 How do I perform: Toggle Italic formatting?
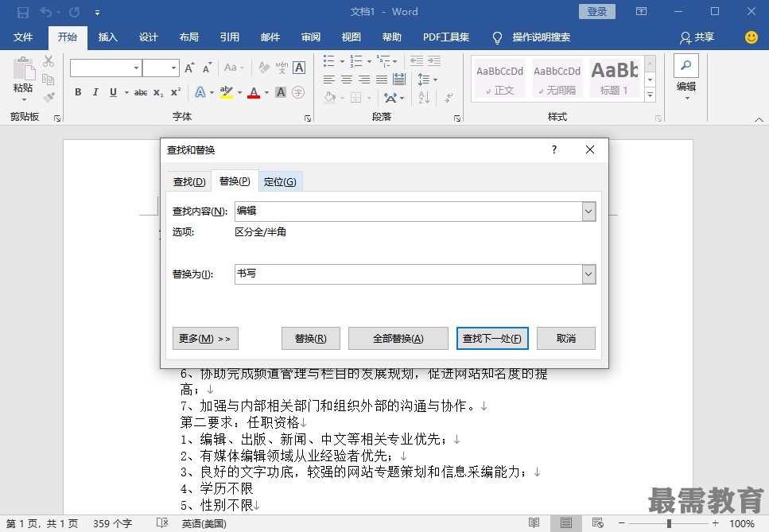pyautogui.click(x=95, y=92)
